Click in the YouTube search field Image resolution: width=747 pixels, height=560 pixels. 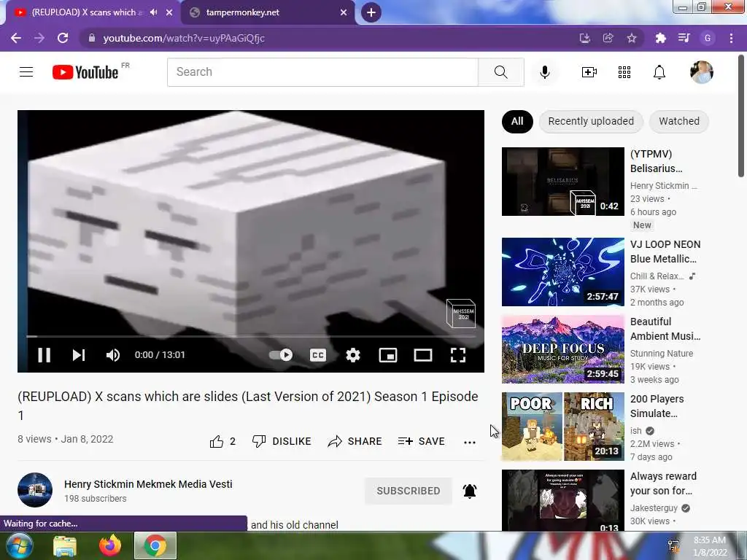[322, 72]
